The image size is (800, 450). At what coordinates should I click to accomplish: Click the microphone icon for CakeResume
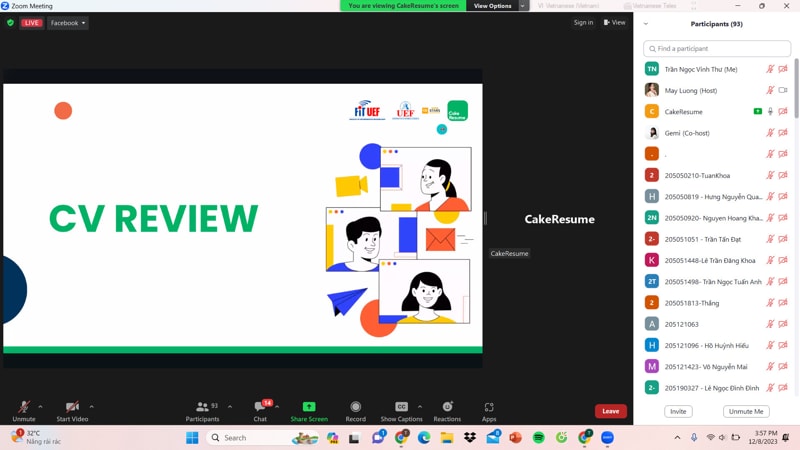pos(770,112)
